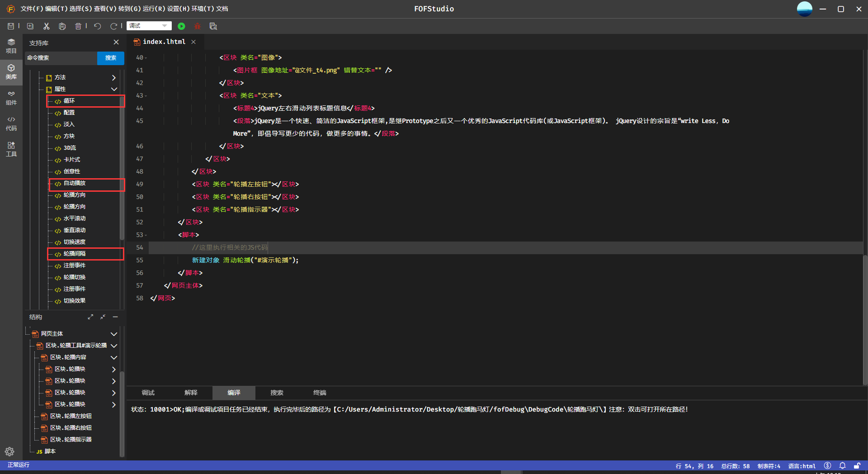Fold code at line 53
This screenshot has height=474, width=868.
(146, 235)
